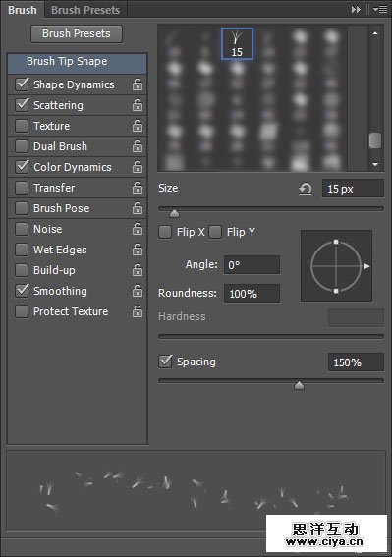
Task: Click the Size value field
Action: 353,189
